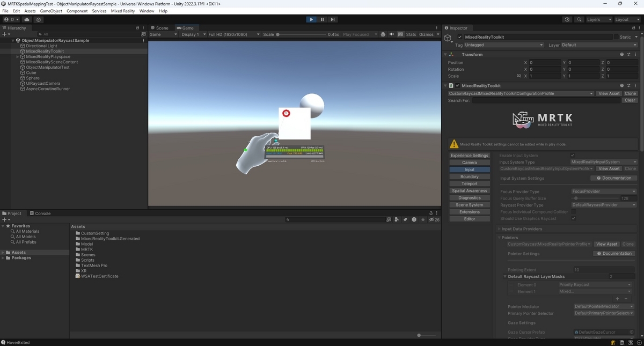
Task: Open the Mixed Reality menu
Action: pos(123,11)
